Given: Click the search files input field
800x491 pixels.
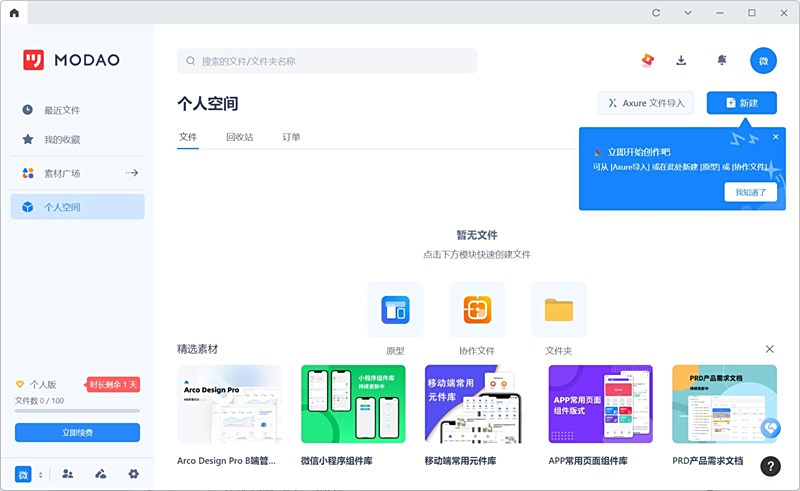Looking at the screenshot, I should coord(327,61).
